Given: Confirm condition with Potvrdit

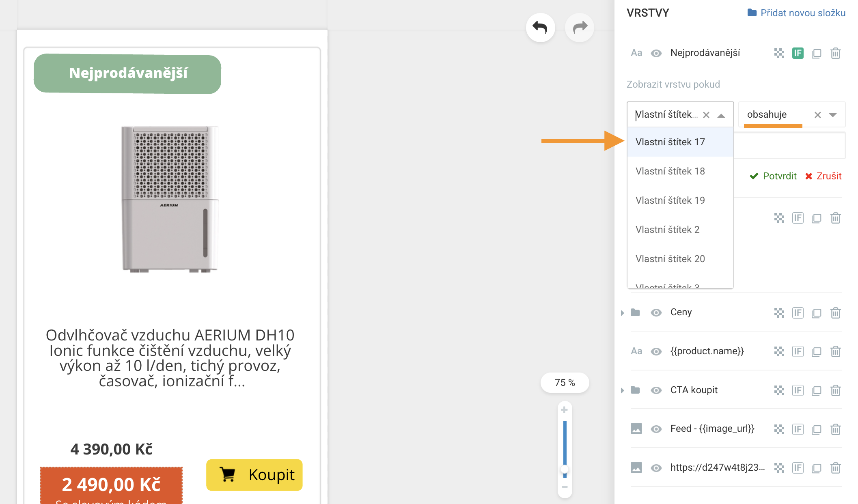Looking at the screenshot, I should 773,176.
